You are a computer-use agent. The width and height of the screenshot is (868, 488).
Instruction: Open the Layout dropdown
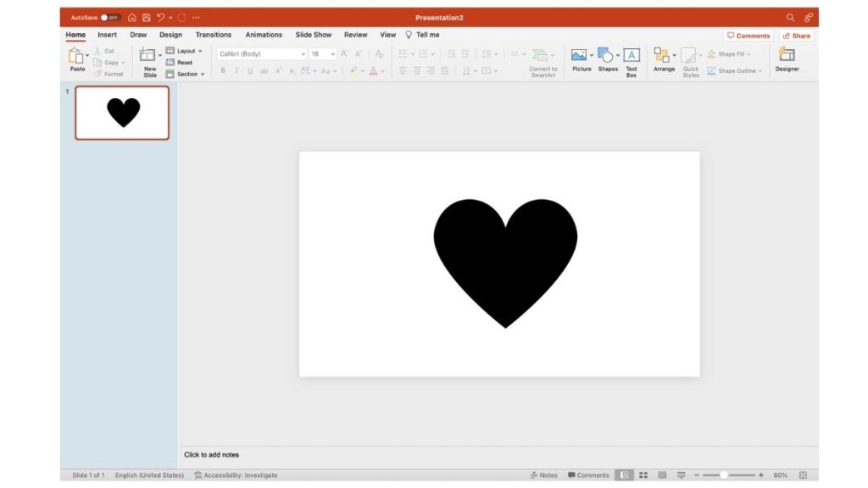point(184,51)
